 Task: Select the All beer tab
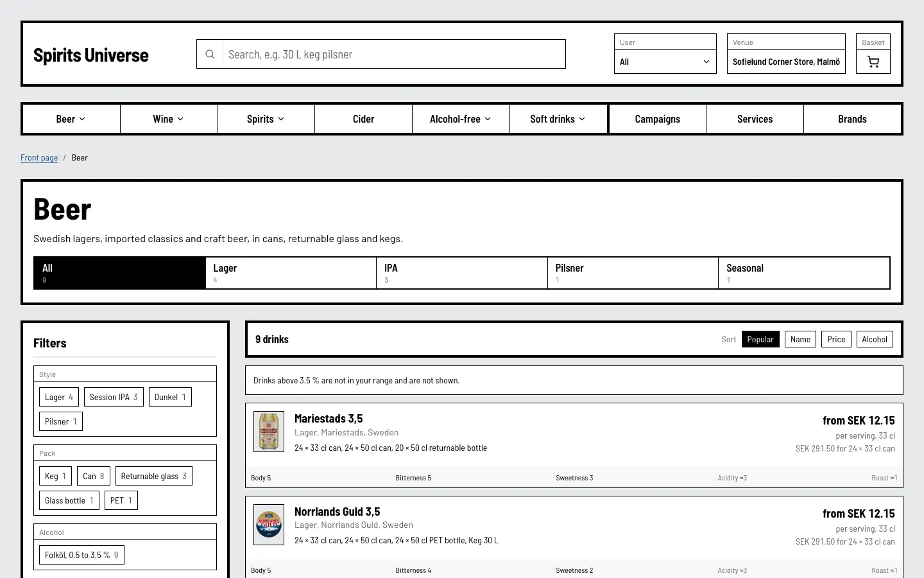[119, 273]
